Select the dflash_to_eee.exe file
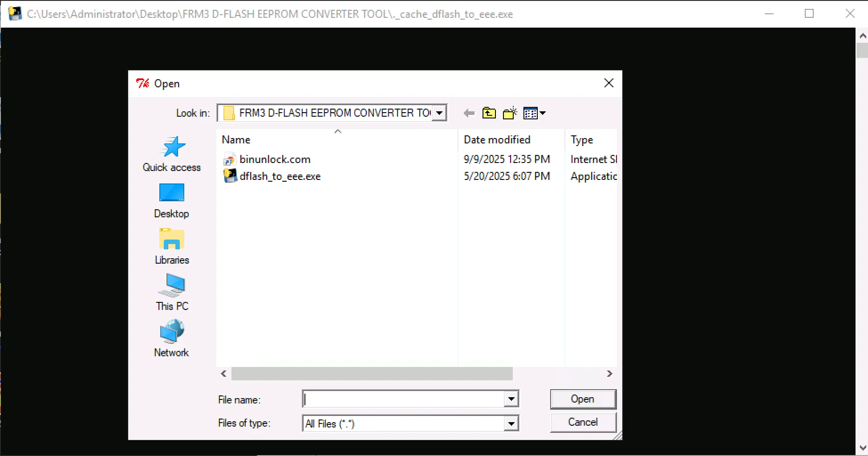The height and width of the screenshot is (456, 868). [280, 176]
